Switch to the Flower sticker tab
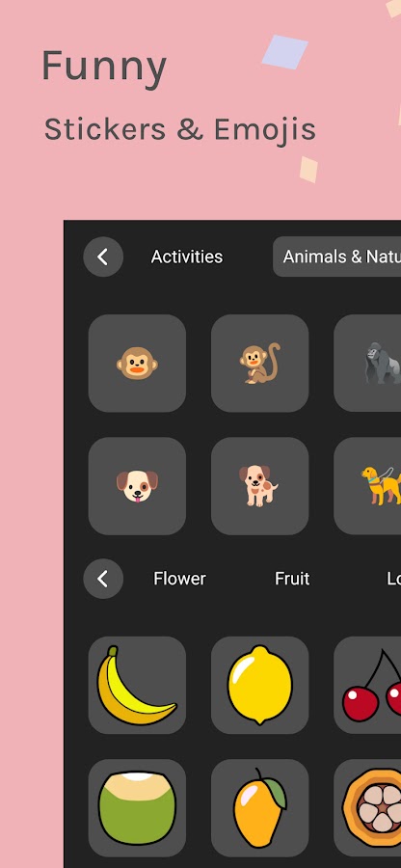This screenshot has height=868, width=401. [179, 579]
